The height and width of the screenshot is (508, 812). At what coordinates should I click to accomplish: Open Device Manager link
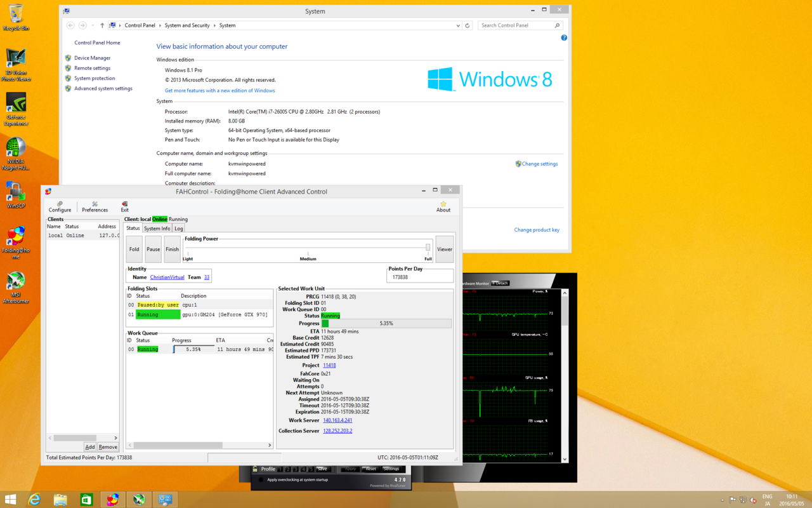pos(93,58)
